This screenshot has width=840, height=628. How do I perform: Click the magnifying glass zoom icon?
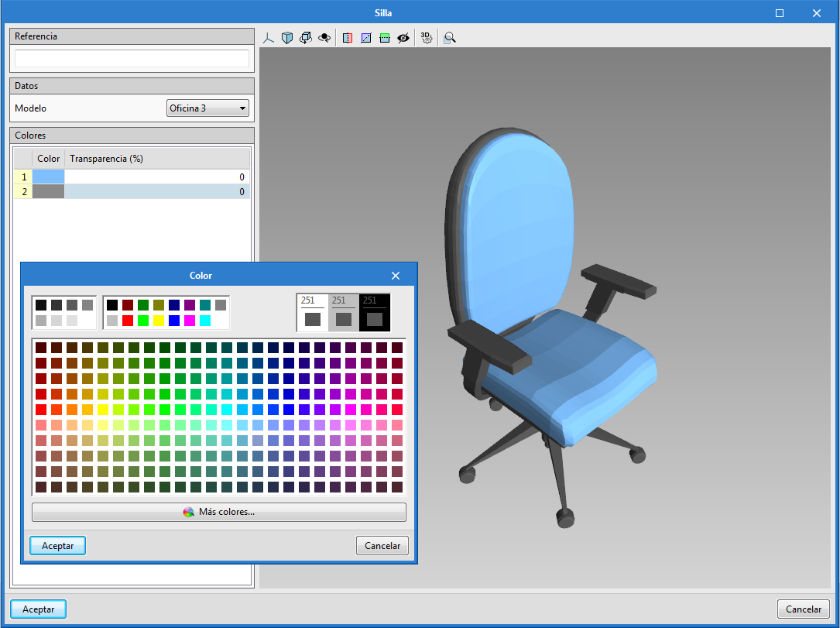point(450,37)
